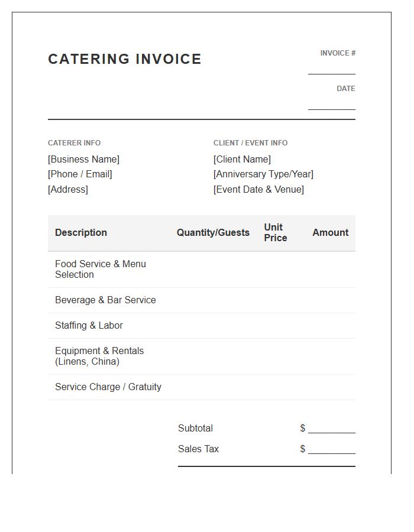The image size is (414, 532).
Task: Select the [Anniversary Type/Year] placeholder
Action: pos(263,174)
